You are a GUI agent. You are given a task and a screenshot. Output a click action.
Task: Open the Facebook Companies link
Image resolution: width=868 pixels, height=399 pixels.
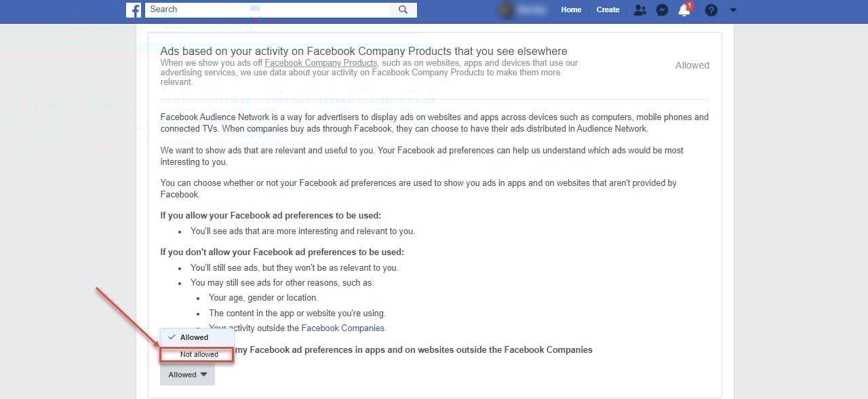pos(342,328)
